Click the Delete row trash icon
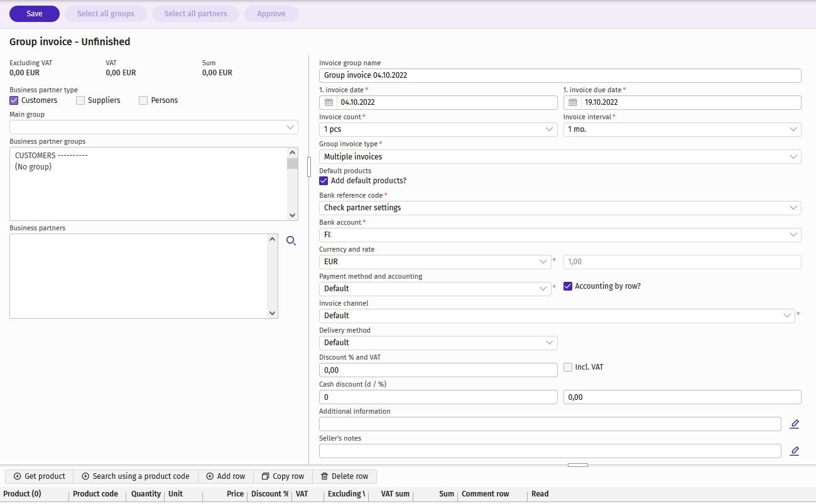This screenshot has height=504, width=816. 323,476
